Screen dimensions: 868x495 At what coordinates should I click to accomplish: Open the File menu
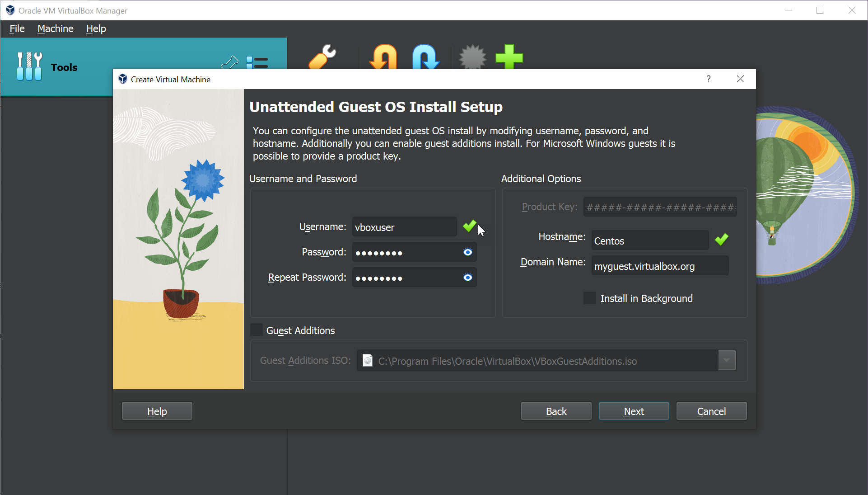(x=17, y=28)
